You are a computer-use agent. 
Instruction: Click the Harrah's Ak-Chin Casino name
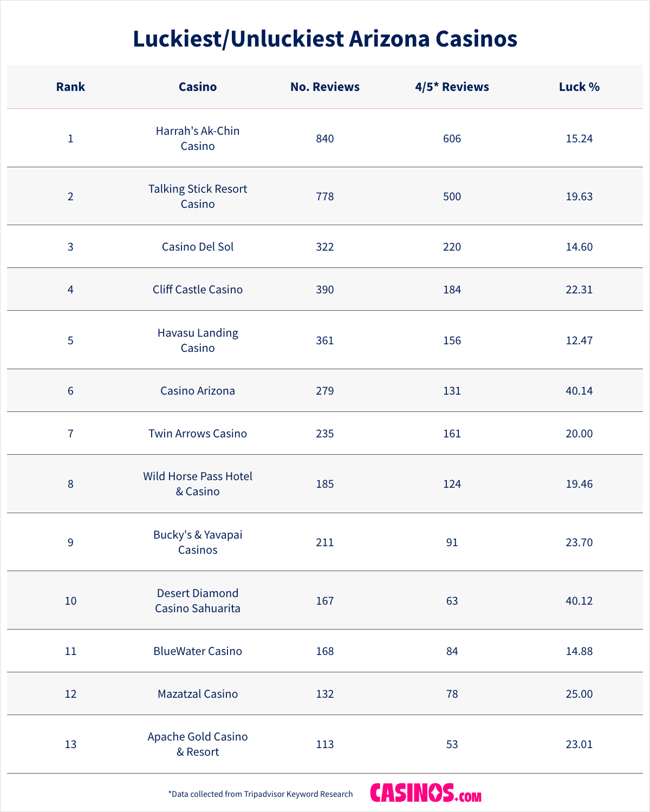(x=198, y=139)
